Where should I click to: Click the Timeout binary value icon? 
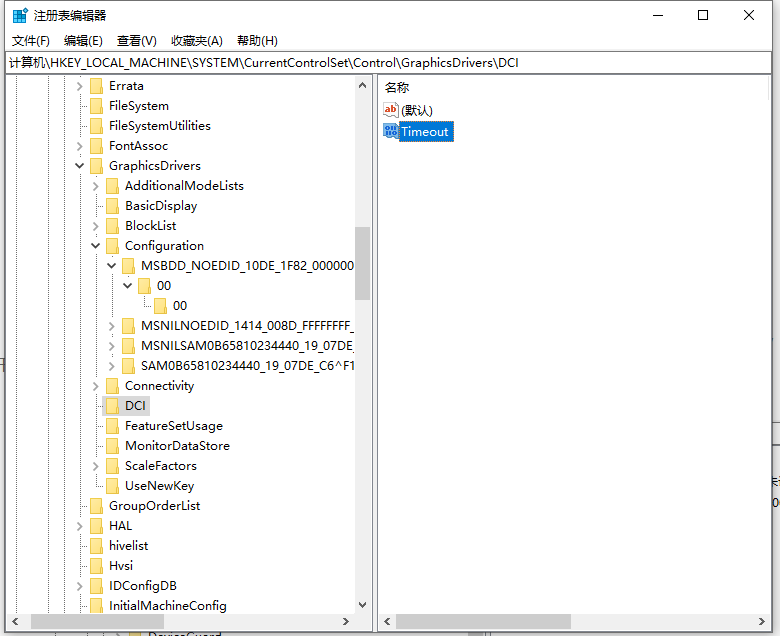[x=390, y=131]
